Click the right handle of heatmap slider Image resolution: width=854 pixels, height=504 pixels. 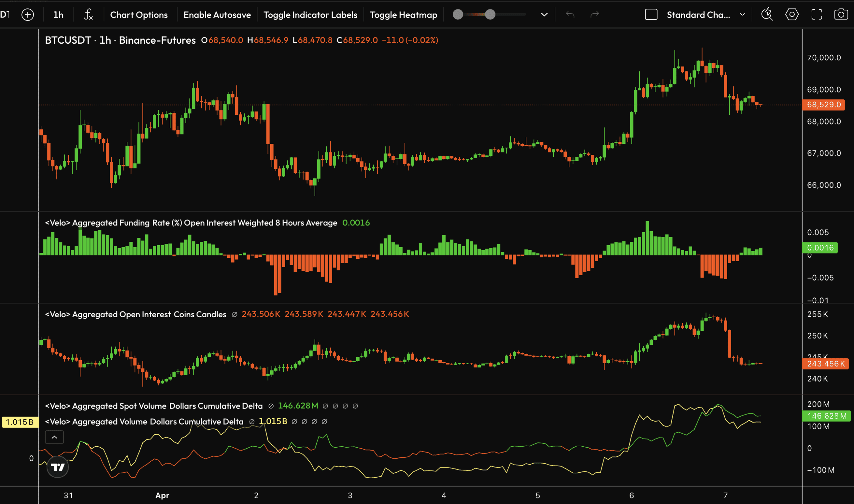coord(490,15)
